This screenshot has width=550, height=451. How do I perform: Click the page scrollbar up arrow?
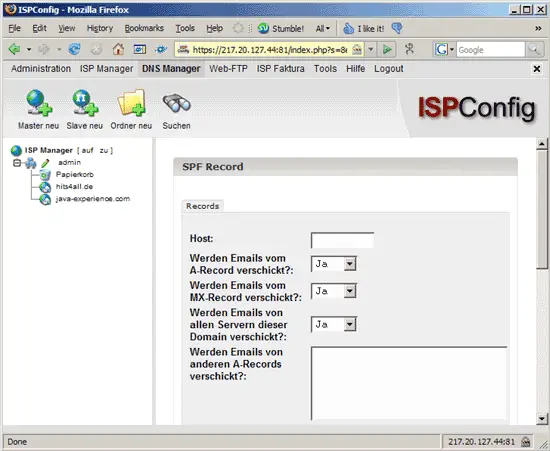pos(542,144)
